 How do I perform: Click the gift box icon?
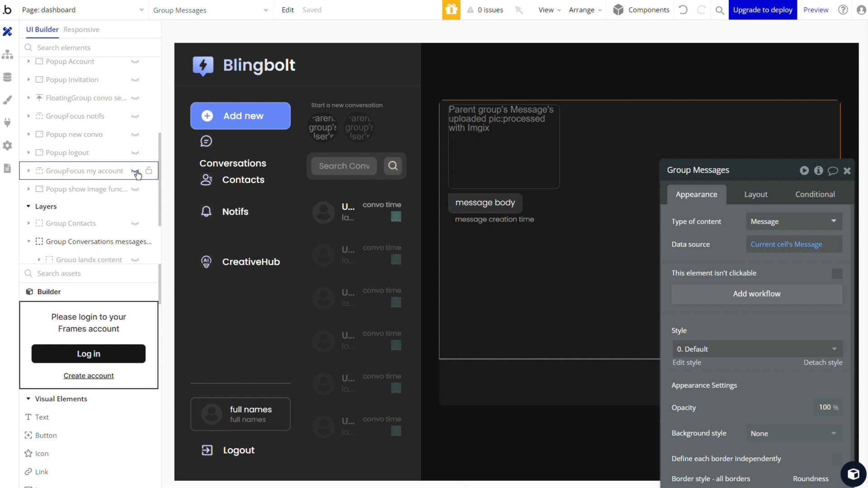click(451, 10)
